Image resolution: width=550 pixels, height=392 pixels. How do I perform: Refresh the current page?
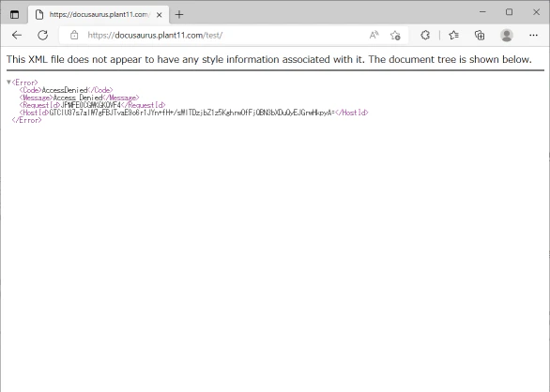coord(43,35)
